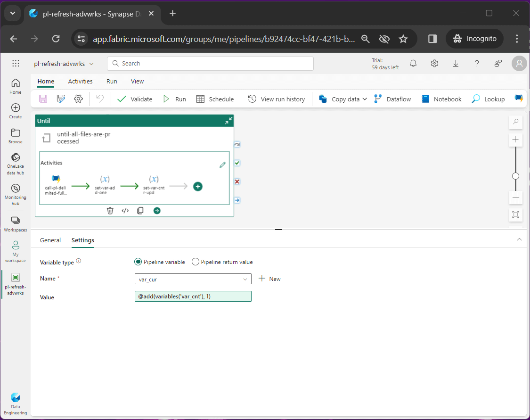Select the Pipeline return value option

(x=196, y=262)
